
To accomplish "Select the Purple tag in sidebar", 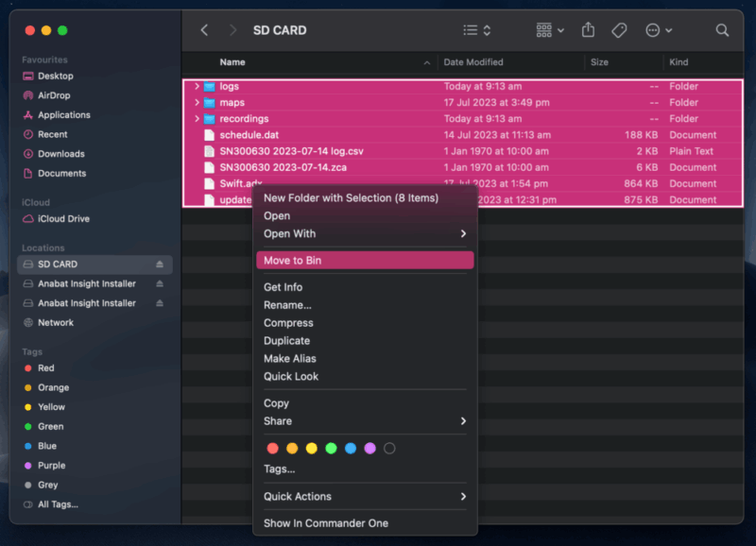I will (x=51, y=466).
